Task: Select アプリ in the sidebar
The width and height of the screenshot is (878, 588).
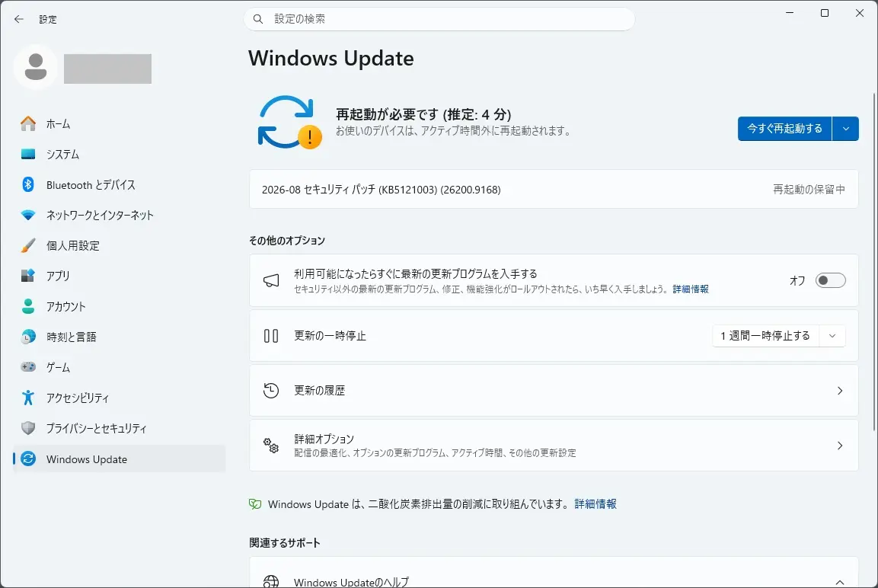Action: (120, 276)
